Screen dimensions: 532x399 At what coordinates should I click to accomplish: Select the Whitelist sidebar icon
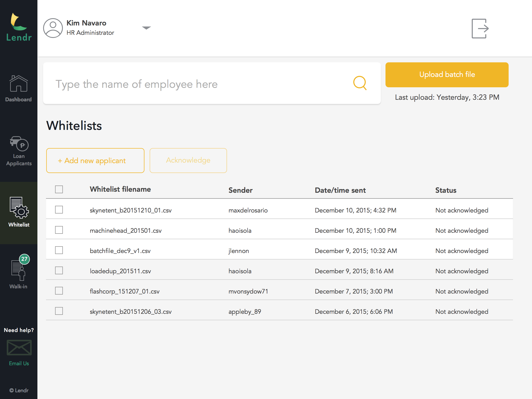(x=19, y=208)
